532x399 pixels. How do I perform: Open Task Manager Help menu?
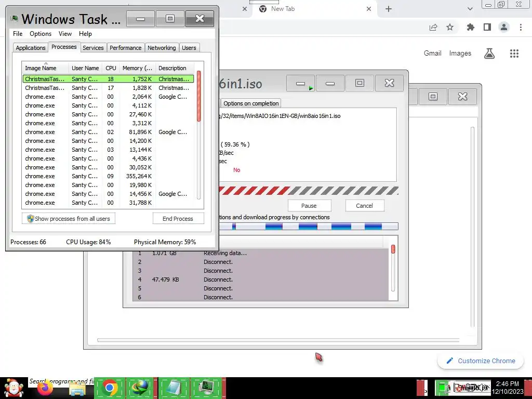pyautogui.click(x=85, y=34)
